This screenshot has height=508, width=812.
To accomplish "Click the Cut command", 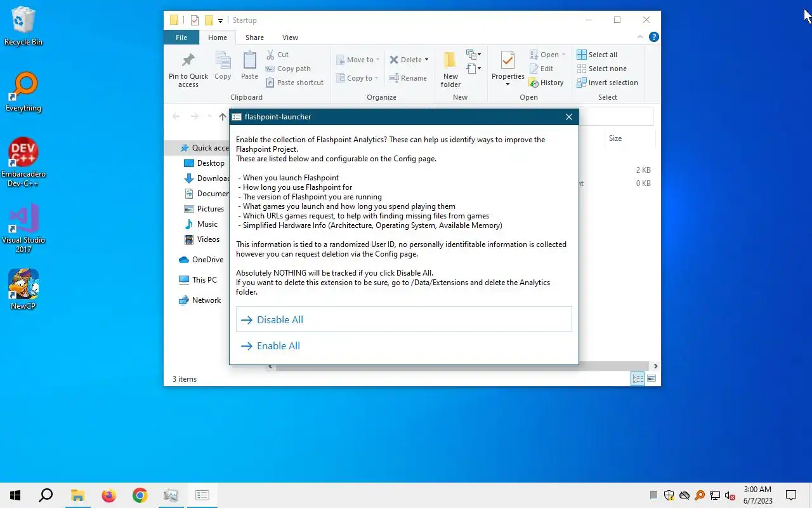I will (278, 55).
